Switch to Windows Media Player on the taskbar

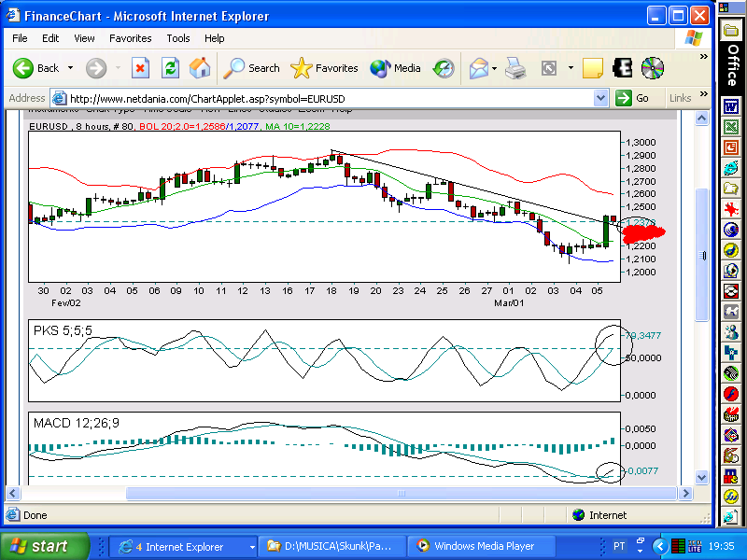point(482,547)
